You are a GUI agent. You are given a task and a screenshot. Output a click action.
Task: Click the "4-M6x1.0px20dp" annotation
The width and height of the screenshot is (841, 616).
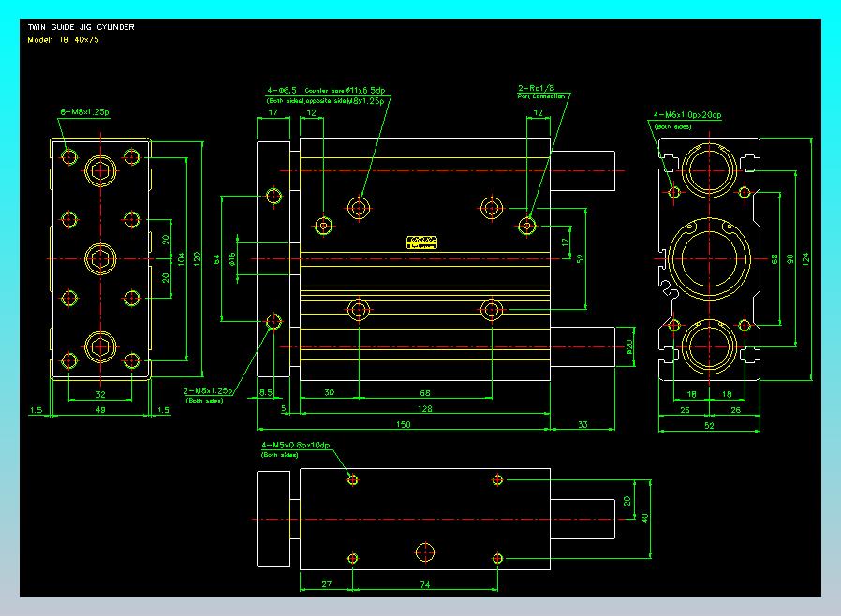[x=686, y=115]
